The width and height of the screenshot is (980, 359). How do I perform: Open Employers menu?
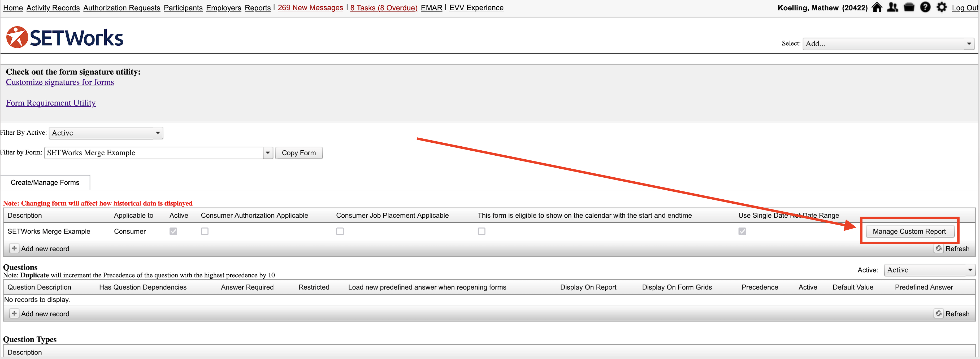click(224, 8)
